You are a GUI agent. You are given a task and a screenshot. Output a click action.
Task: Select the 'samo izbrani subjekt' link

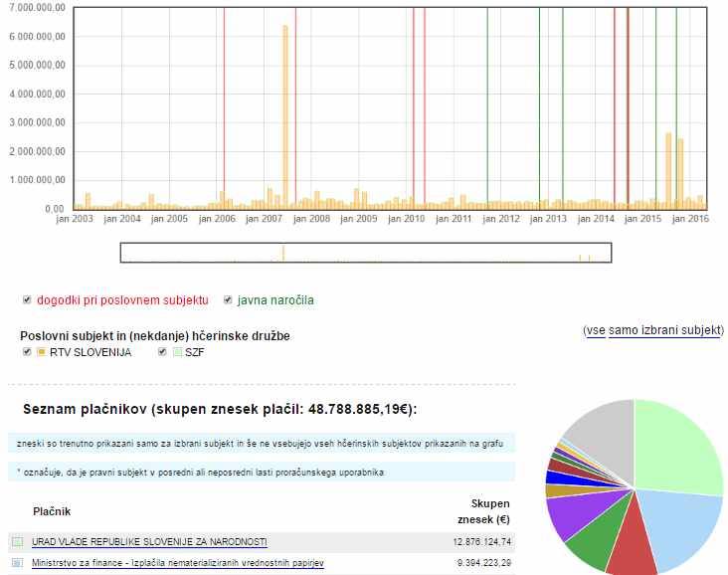(x=664, y=329)
